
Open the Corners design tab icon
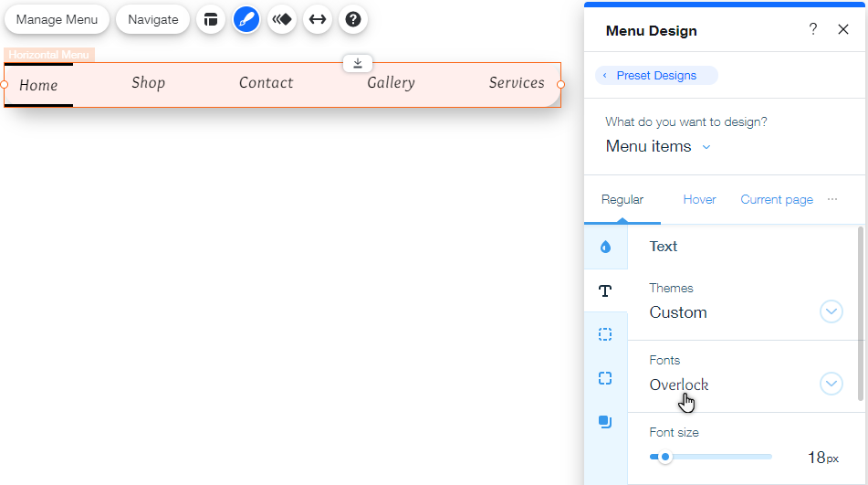[605, 378]
